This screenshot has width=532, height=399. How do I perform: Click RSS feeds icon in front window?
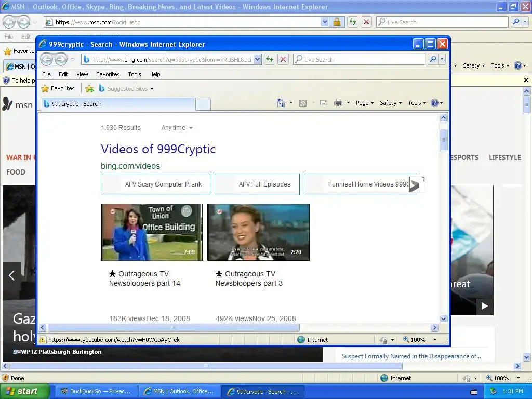point(303,103)
